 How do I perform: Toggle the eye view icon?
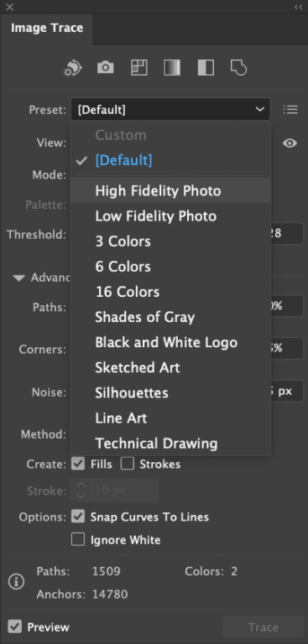290,143
